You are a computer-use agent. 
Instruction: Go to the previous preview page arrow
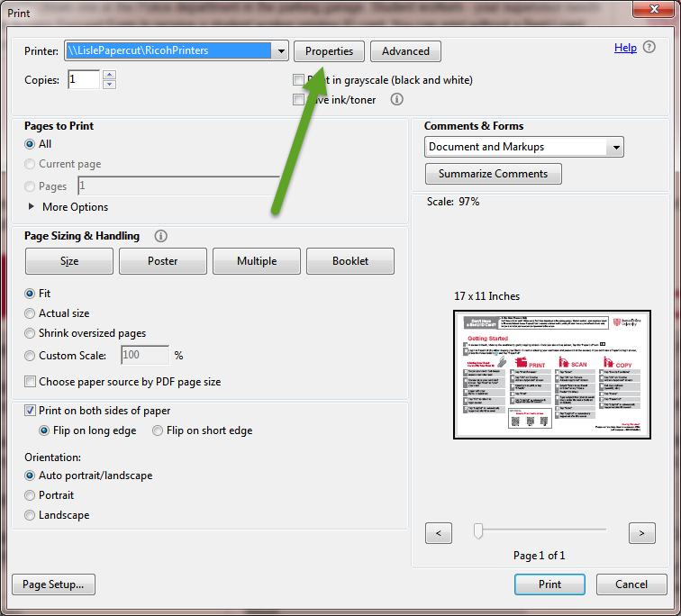click(x=438, y=533)
